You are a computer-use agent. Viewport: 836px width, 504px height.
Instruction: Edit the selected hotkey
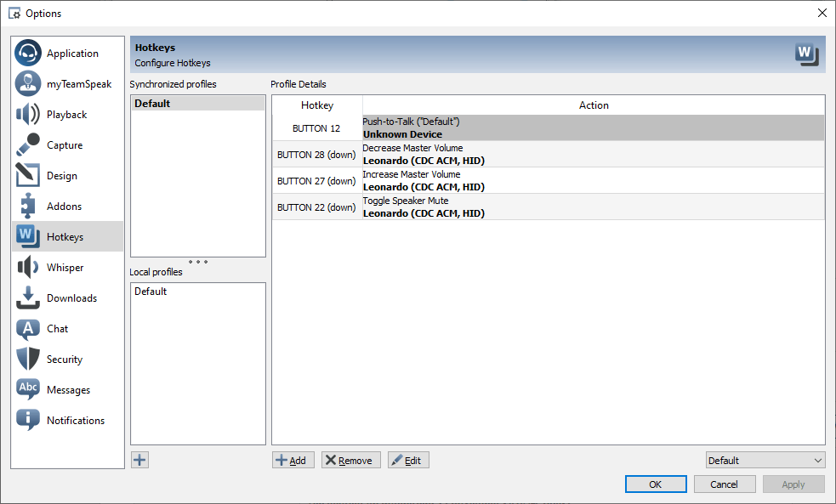pos(408,460)
